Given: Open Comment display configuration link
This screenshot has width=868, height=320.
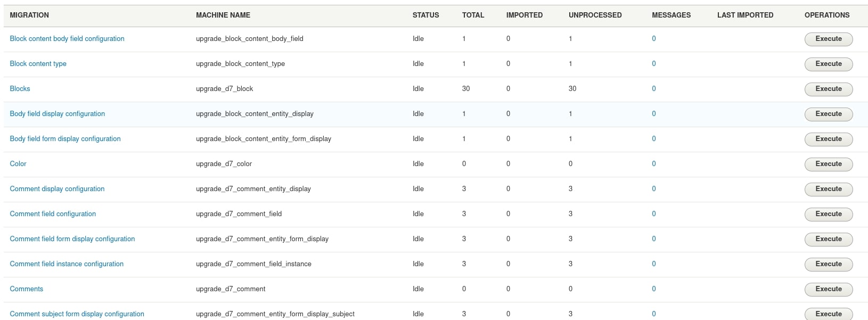Looking at the screenshot, I should 57,189.
